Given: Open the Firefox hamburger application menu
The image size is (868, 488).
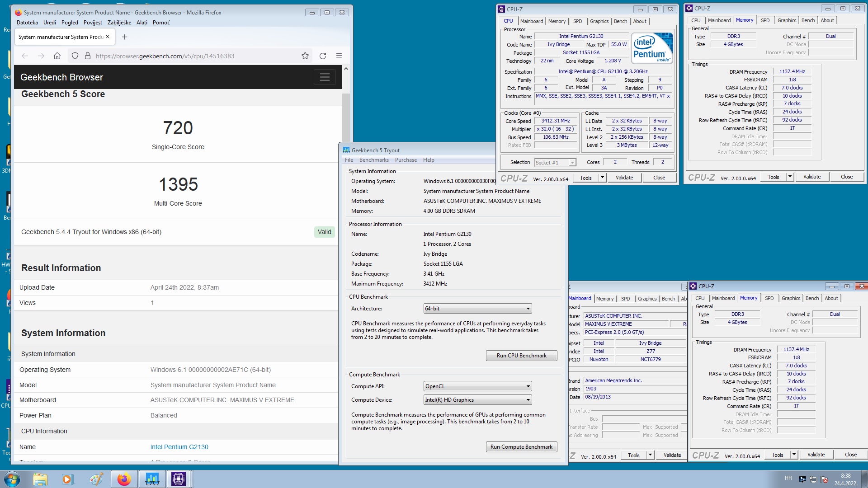Looking at the screenshot, I should (x=339, y=56).
